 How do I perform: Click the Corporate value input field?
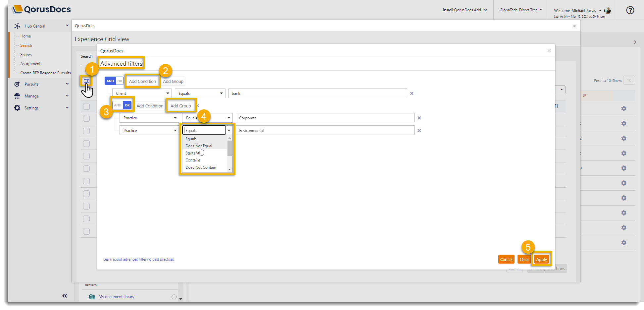[x=325, y=118]
